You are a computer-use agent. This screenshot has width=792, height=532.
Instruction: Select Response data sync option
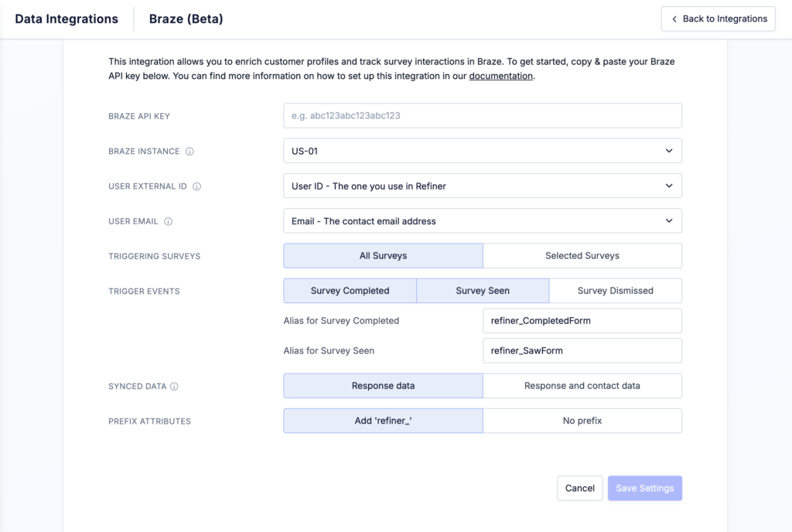point(383,385)
